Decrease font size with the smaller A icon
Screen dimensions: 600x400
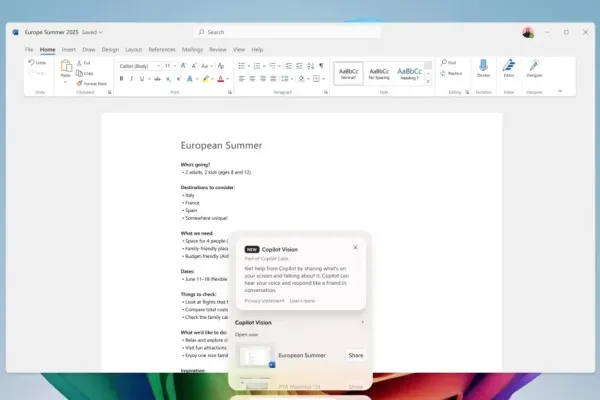point(194,66)
